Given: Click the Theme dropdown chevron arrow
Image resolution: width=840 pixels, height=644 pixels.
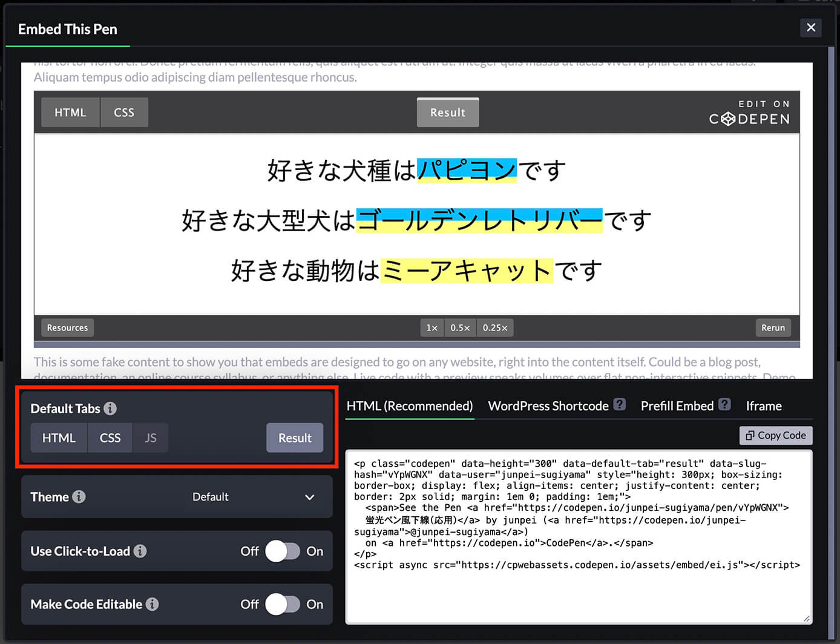Looking at the screenshot, I should point(310,498).
